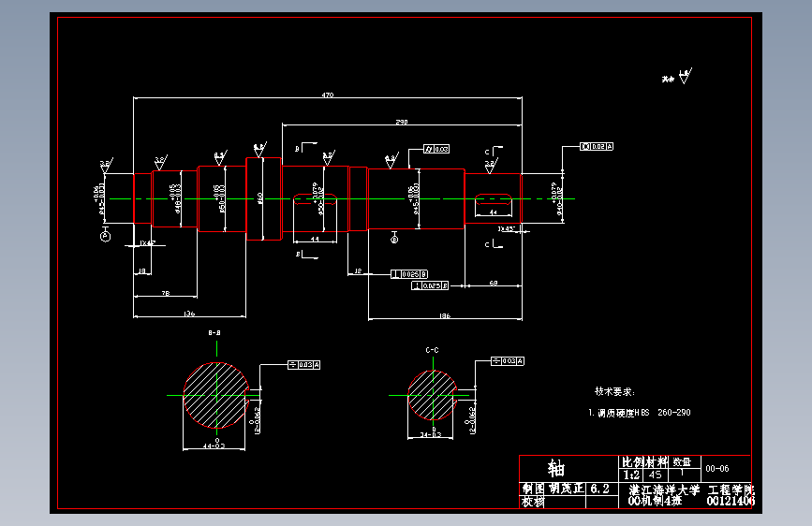
Task: Click the part name 轴 in title block
Action: pos(556,469)
